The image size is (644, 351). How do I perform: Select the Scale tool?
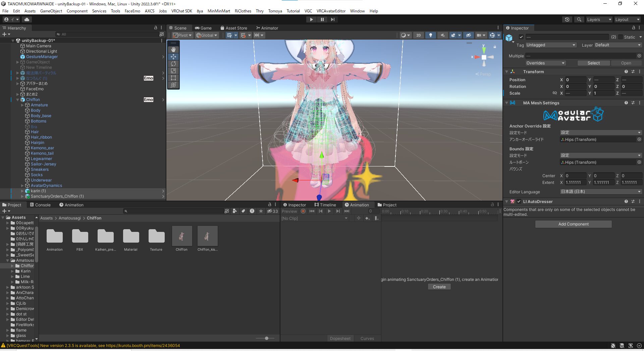[174, 71]
